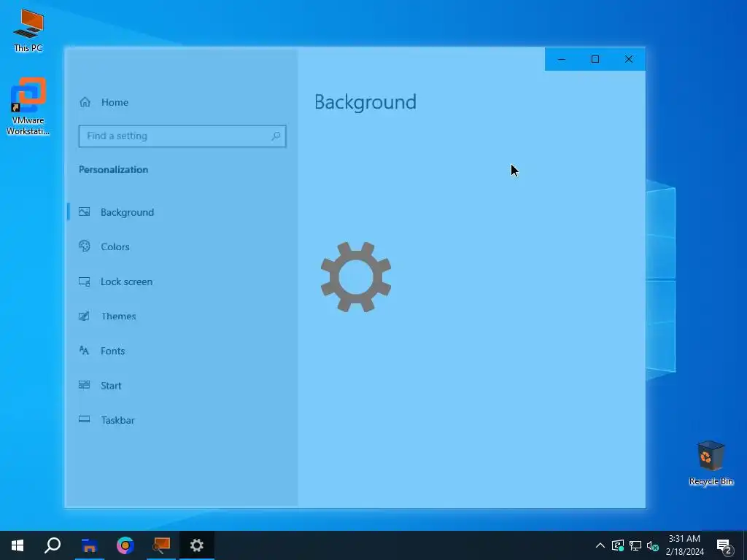The width and height of the screenshot is (747, 560).
Task: Maximize the Settings window
Action: pyautogui.click(x=595, y=59)
